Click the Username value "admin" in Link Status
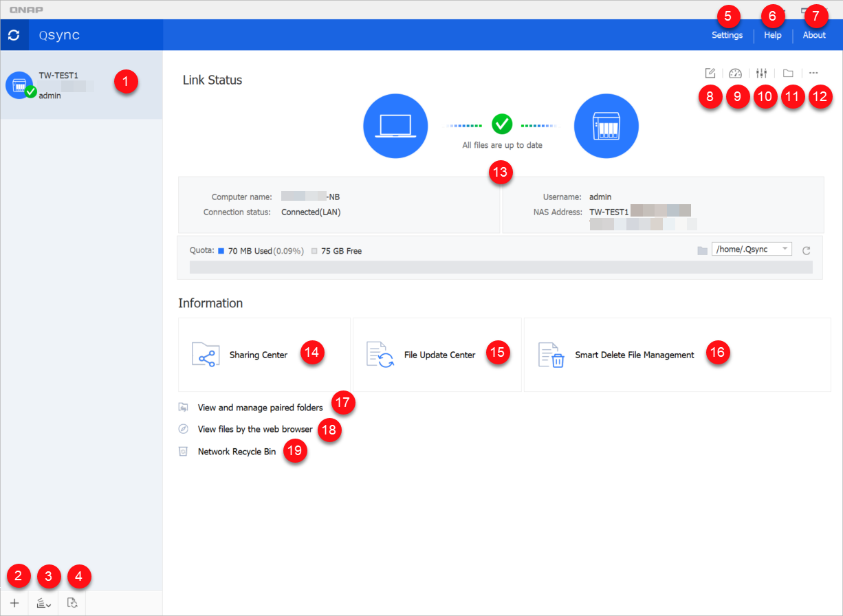843x616 pixels. [600, 197]
